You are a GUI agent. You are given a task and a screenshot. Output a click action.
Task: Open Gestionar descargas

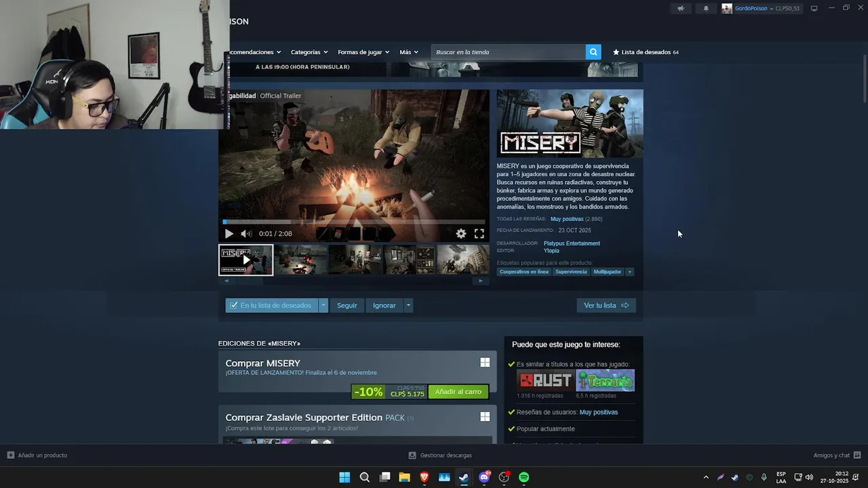[x=440, y=455]
